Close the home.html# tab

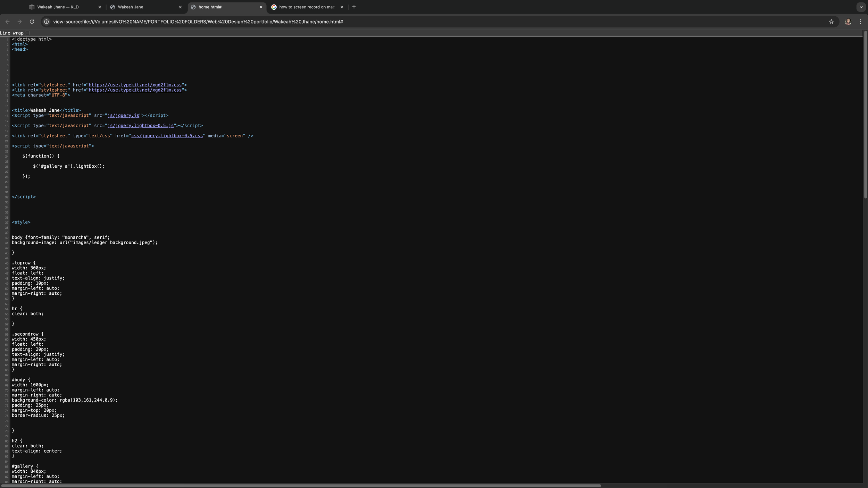click(x=261, y=7)
